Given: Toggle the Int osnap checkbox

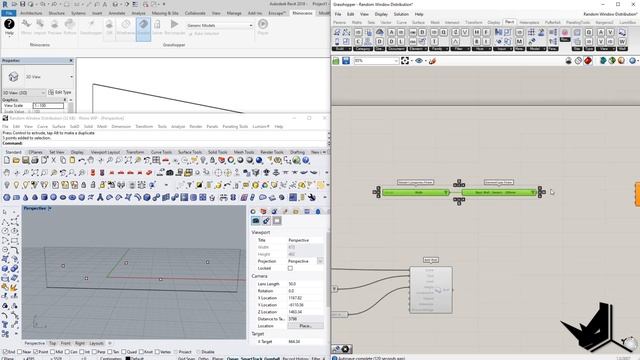Looking at the screenshot, I should click(x=82, y=352).
